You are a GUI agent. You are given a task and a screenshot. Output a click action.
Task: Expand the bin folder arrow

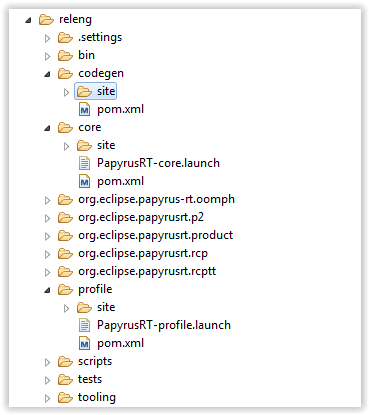point(47,56)
